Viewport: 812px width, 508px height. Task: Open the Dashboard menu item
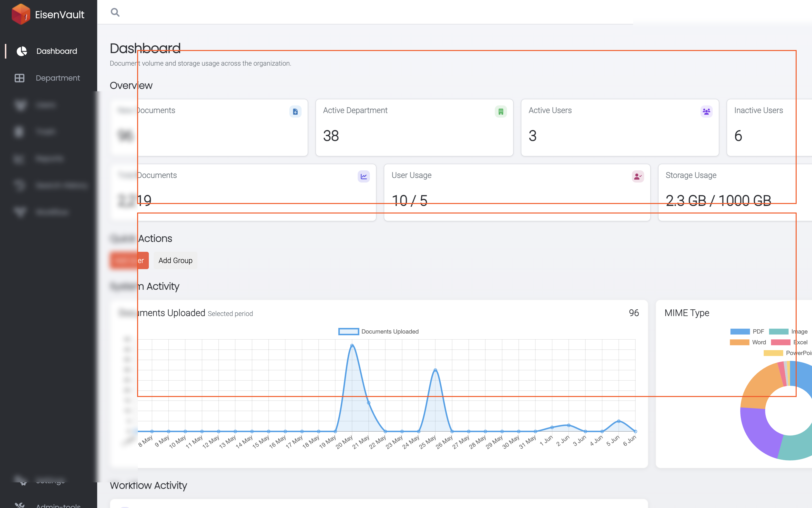49,51
